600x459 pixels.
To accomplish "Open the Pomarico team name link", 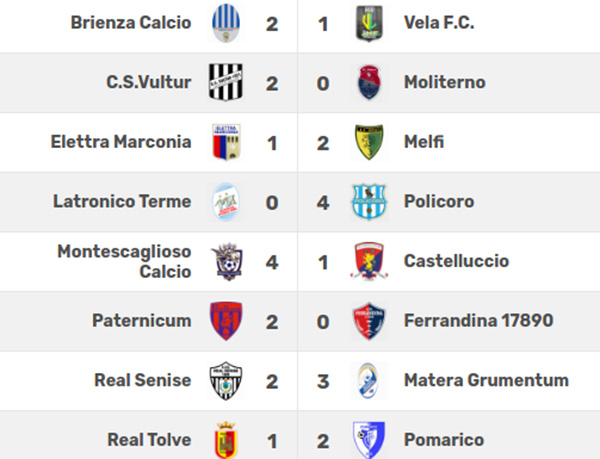I will 444,440.
